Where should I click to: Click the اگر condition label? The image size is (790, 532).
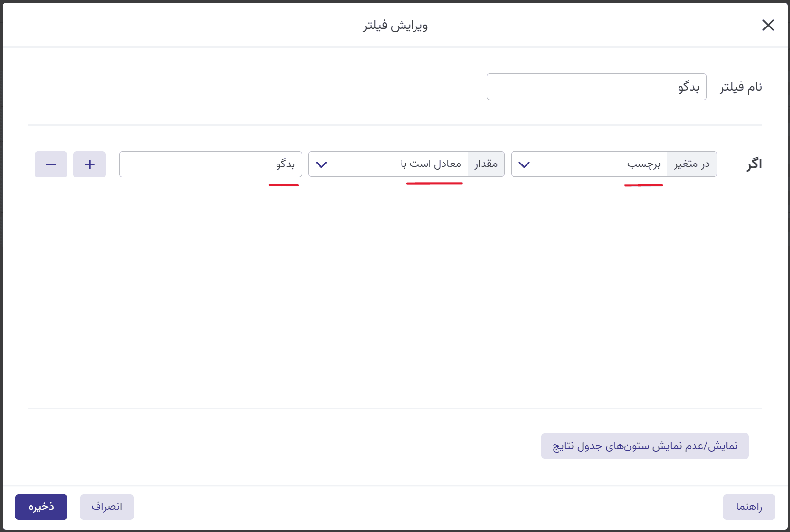click(x=753, y=164)
